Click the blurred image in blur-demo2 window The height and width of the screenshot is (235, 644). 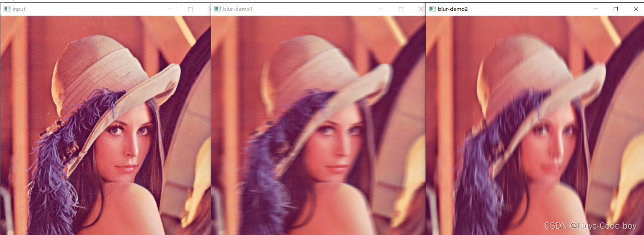(x=535, y=125)
